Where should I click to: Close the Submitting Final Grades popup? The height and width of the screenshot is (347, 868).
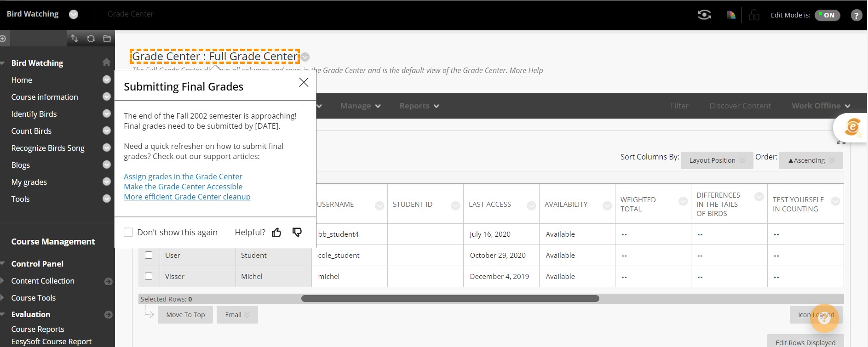pyautogui.click(x=304, y=82)
